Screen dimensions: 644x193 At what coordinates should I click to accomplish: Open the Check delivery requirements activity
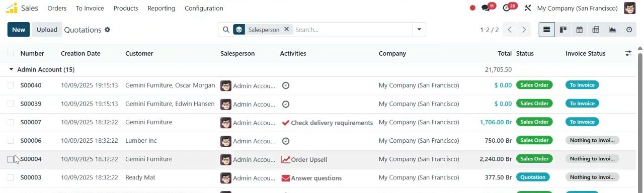(327, 123)
